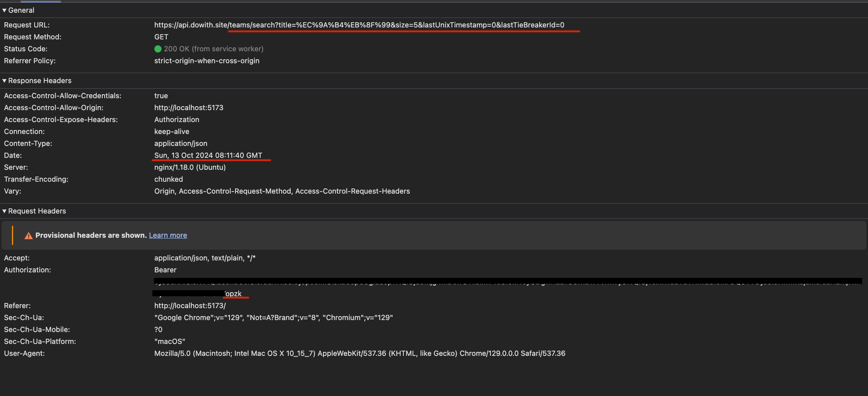The height and width of the screenshot is (396, 868).
Task: Open the Learn more link
Action: coord(168,235)
